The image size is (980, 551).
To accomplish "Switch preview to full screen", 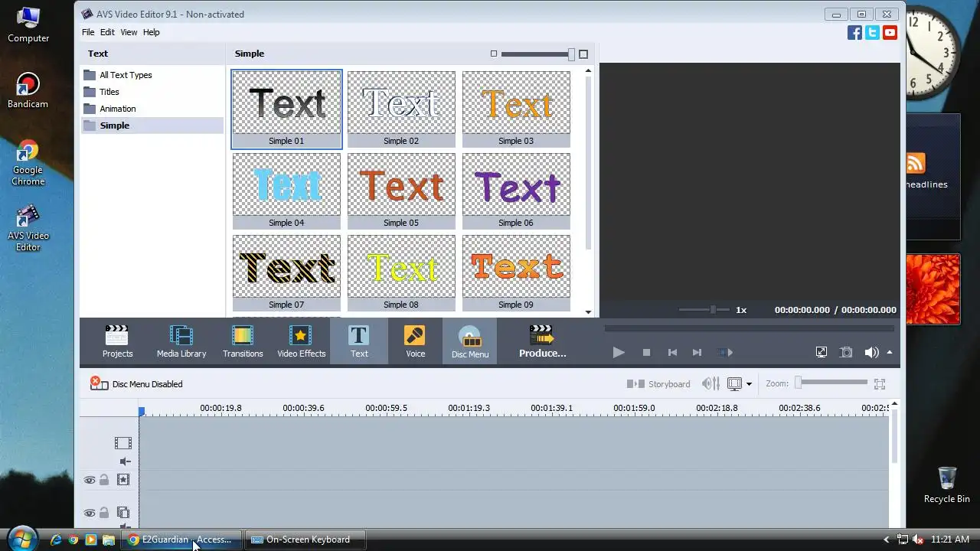I will coord(822,352).
